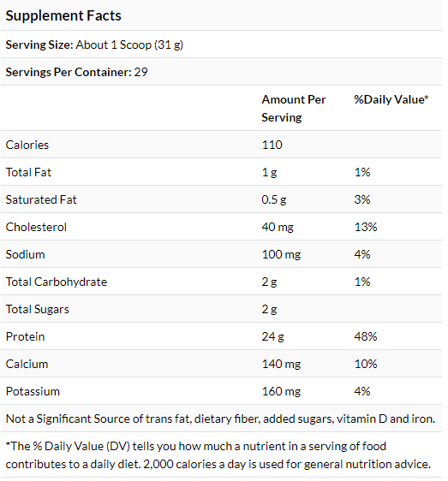Screen dimensions: 448x481
Task: Click the Not a Significant Source note
Action: (x=220, y=419)
